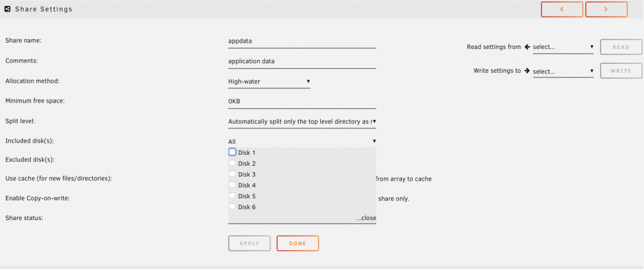This screenshot has height=269, width=644.
Task: Focus the Comments field with application data
Action: point(302,62)
